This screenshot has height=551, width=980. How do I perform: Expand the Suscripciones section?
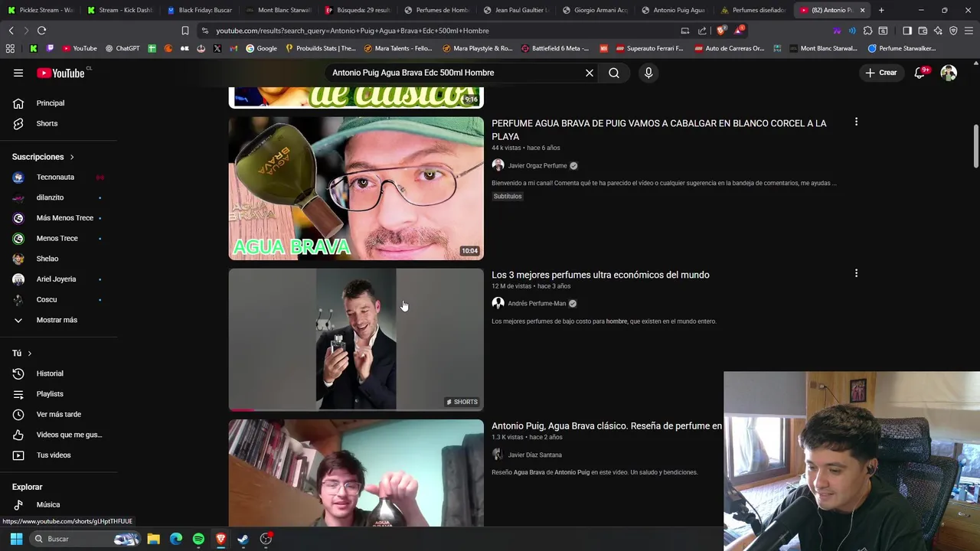coord(43,157)
